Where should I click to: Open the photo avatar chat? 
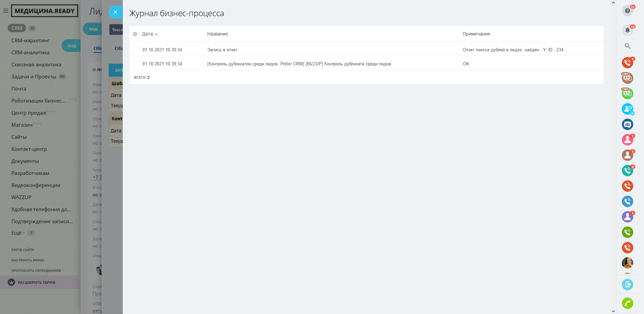pyautogui.click(x=628, y=263)
